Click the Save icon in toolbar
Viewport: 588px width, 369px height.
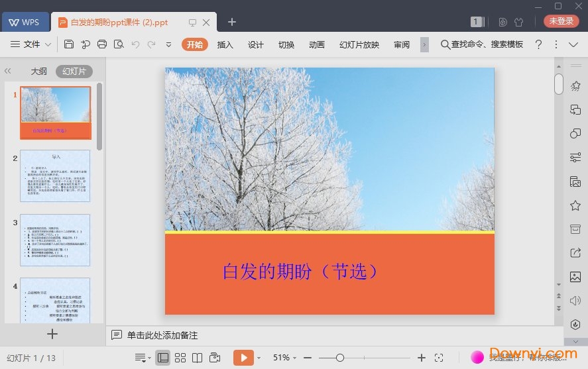pos(69,44)
